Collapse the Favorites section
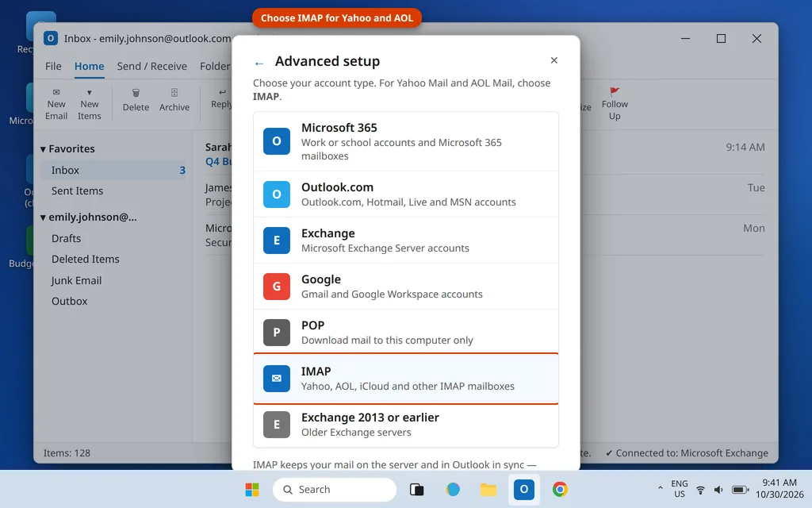Viewport: 812px width, 508px height. (43, 149)
